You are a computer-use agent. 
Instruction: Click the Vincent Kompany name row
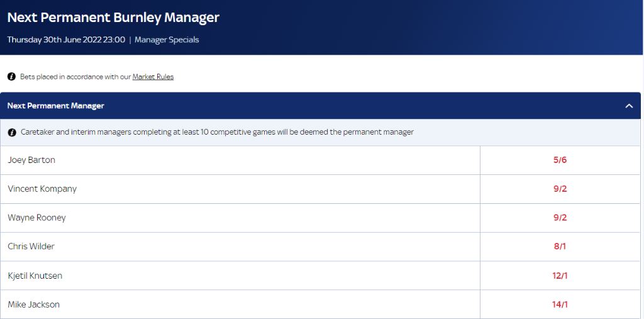pyautogui.click(x=240, y=189)
